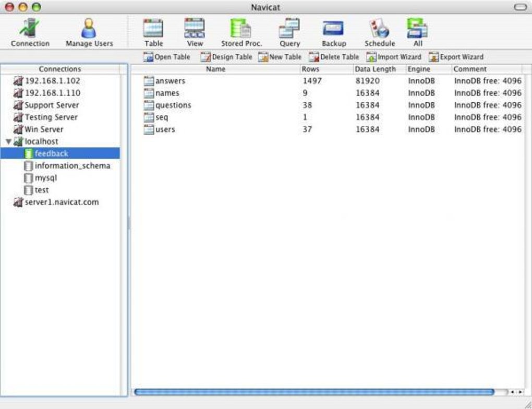
Task: Launch the Import Wizard
Action: click(394, 57)
